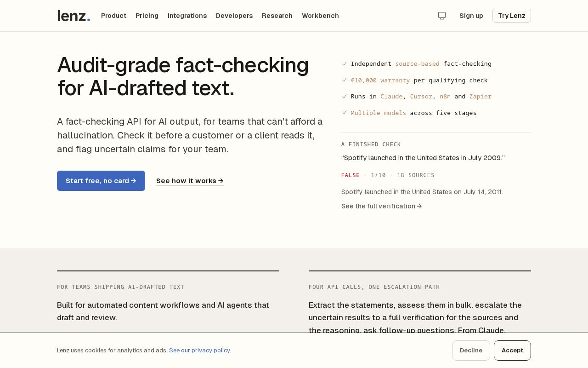Click the checkmark beside Multiple models

344,113
